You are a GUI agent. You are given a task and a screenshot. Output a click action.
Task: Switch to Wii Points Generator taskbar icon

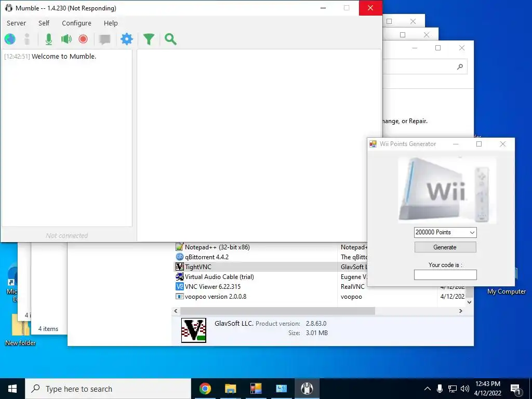[x=256, y=389]
